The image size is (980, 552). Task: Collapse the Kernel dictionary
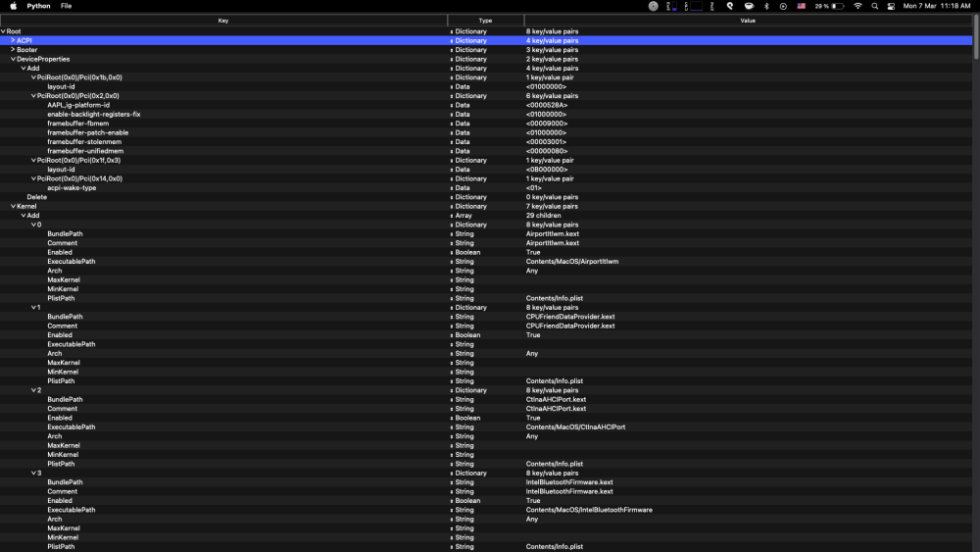[13, 206]
